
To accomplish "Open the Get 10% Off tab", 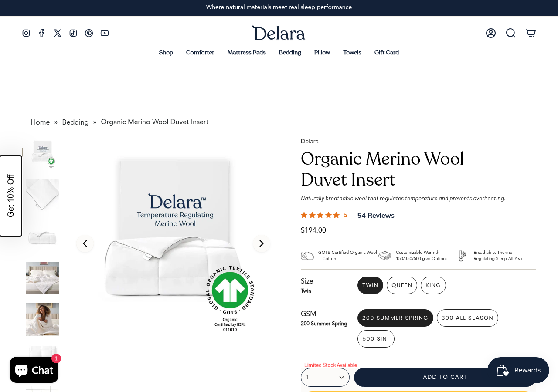I will tap(11, 196).
